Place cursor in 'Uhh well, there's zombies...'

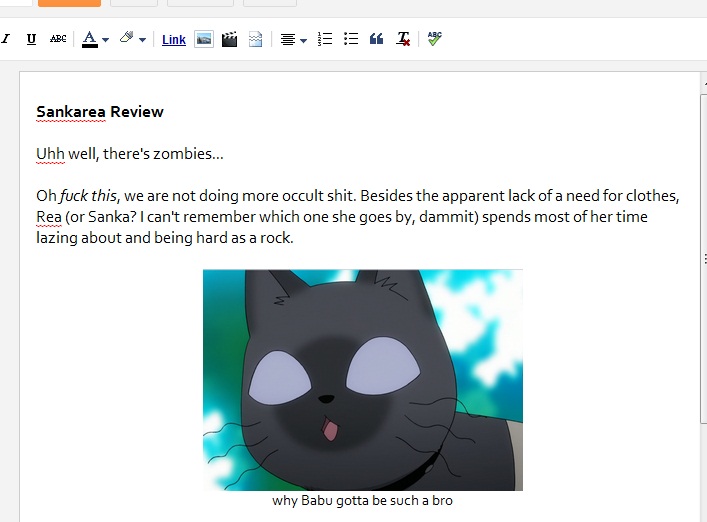click(130, 154)
